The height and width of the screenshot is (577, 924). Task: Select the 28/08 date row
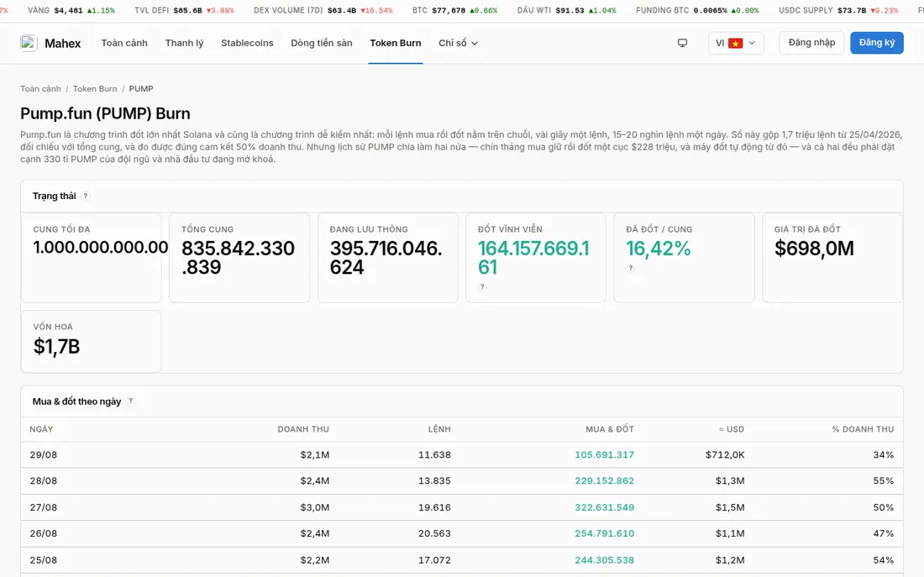(462, 481)
